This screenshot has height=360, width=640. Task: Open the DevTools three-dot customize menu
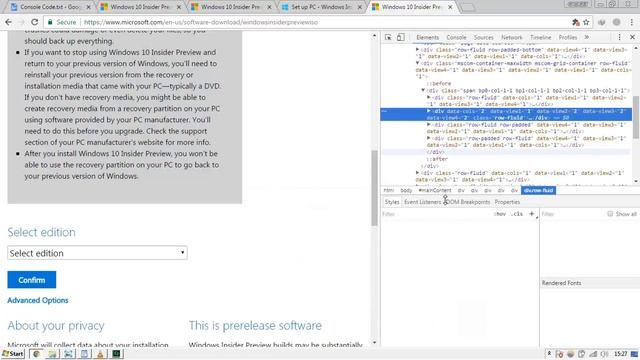(x=619, y=37)
